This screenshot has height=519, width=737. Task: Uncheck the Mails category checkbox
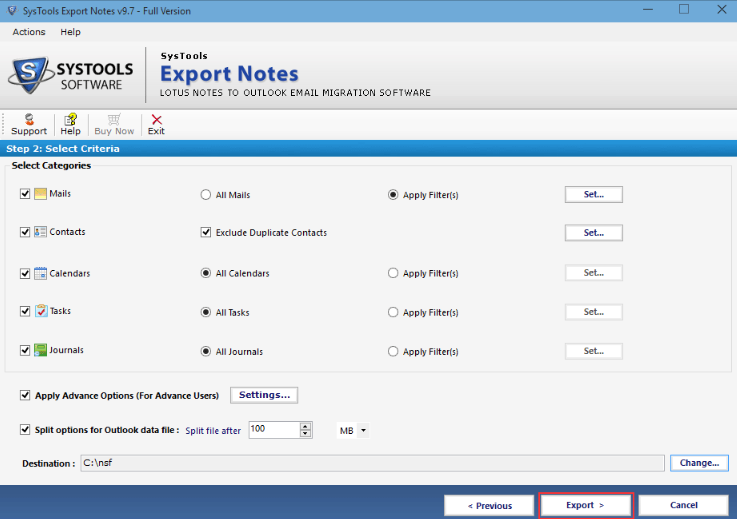coord(25,194)
